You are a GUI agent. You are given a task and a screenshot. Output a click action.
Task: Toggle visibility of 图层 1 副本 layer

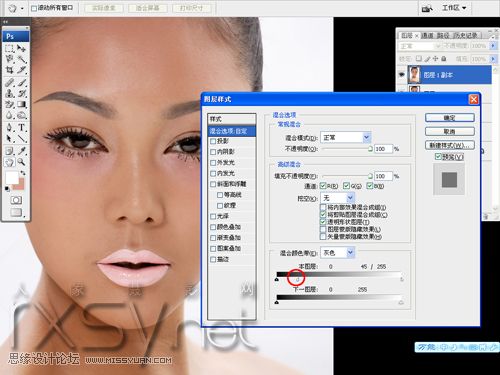tap(401, 75)
